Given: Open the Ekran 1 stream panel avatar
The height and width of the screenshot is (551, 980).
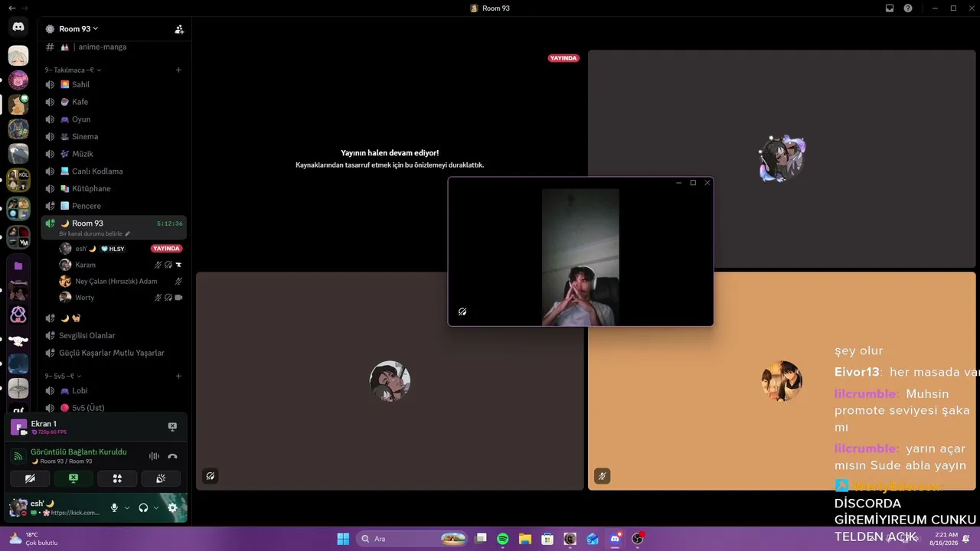Looking at the screenshot, I should (x=18, y=427).
